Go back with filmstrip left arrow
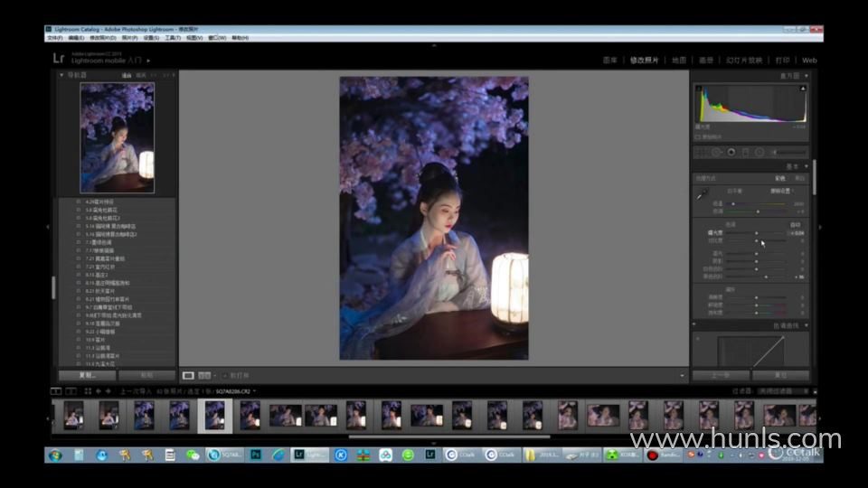The width and height of the screenshot is (868, 488). coord(98,391)
